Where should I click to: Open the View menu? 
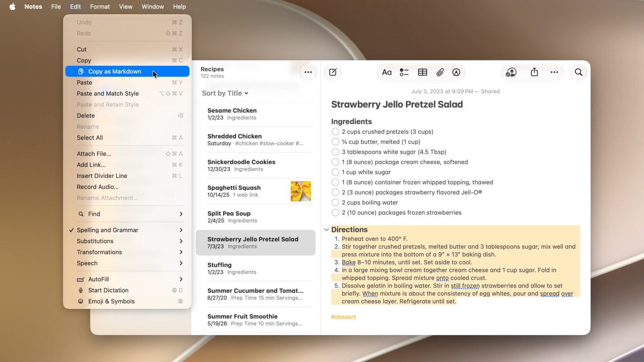tap(126, 7)
